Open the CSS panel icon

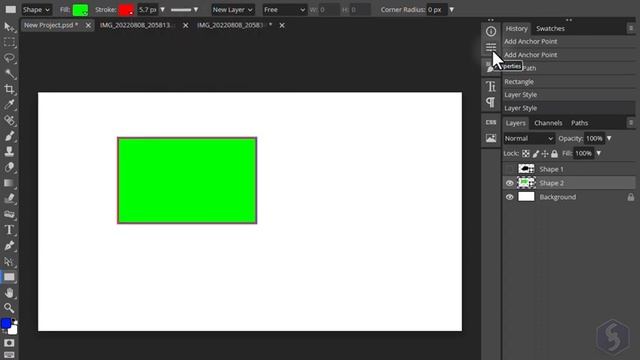[491, 122]
